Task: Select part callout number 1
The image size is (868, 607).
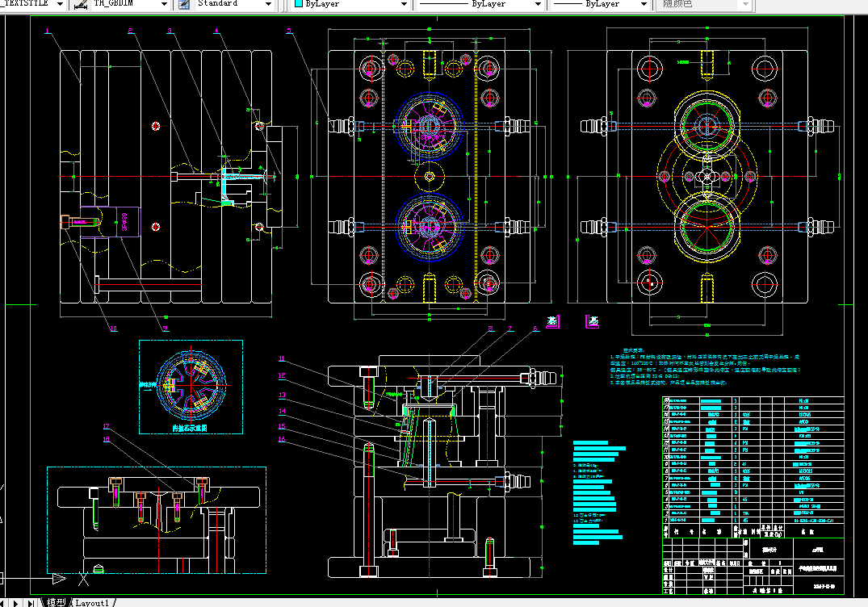Action: (48, 31)
